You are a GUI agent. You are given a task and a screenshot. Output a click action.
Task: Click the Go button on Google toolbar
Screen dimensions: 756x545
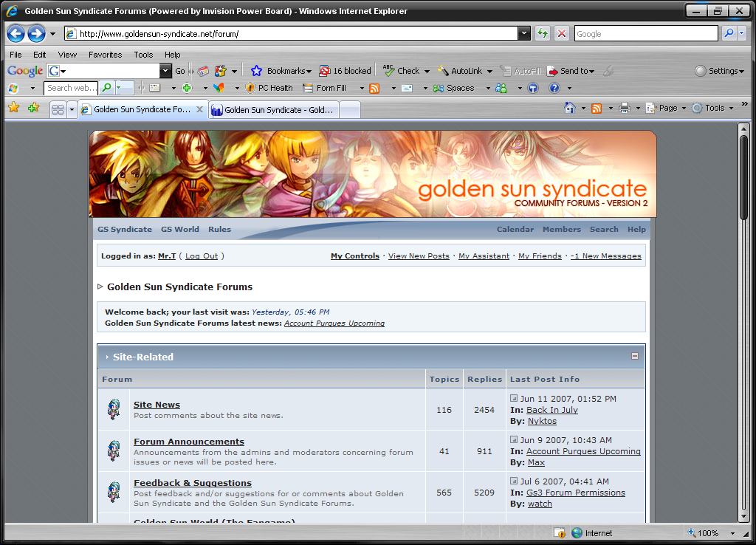pos(180,71)
